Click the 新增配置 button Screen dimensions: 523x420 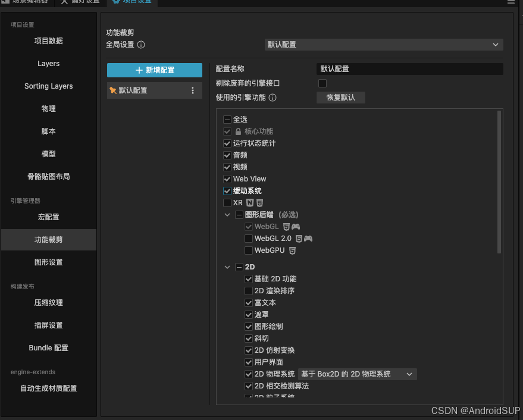pos(154,70)
